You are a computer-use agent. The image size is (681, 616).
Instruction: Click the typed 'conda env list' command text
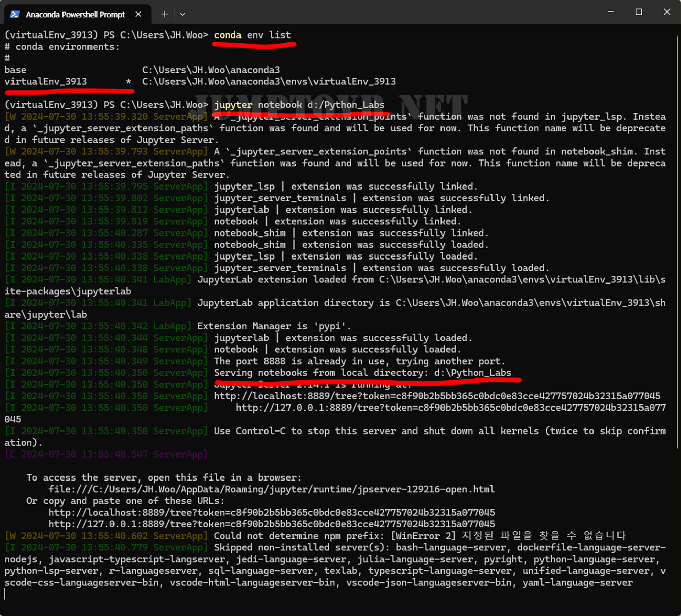point(252,35)
